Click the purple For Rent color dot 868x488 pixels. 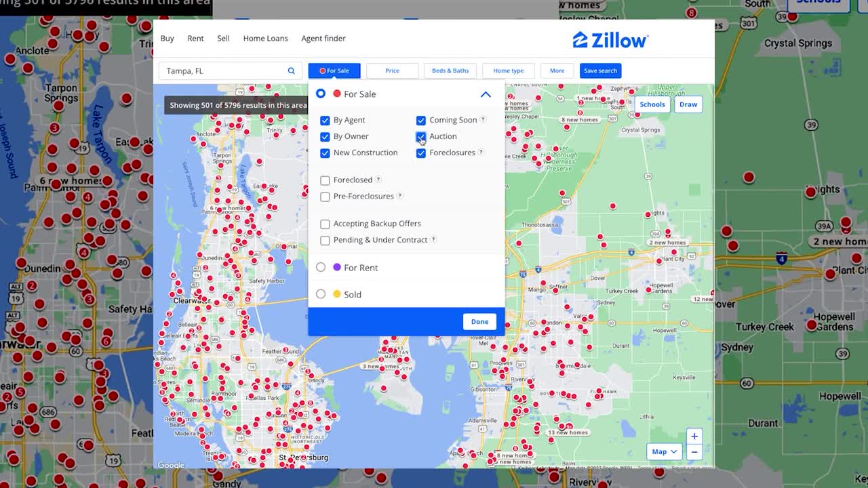pyautogui.click(x=337, y=267)
